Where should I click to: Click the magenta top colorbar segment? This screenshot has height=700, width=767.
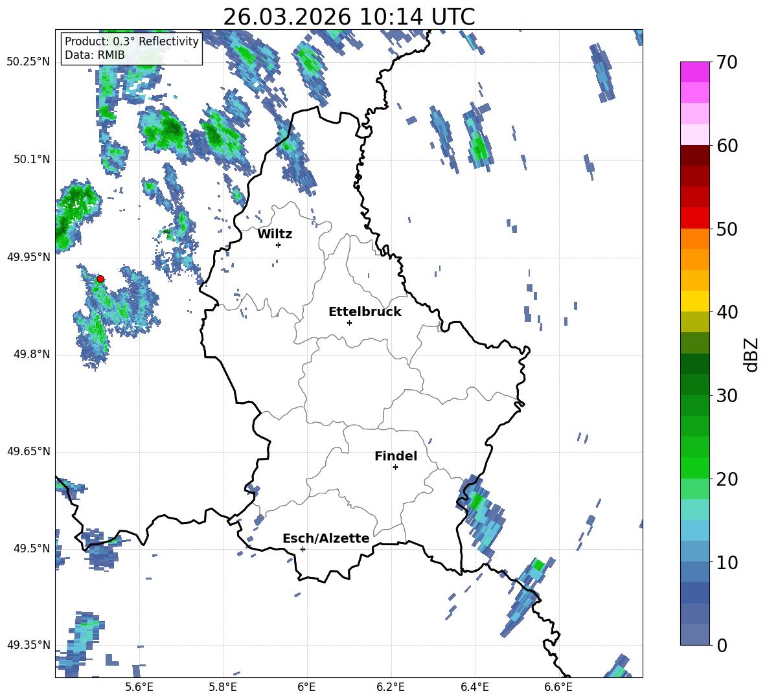[x=694, y=73]
